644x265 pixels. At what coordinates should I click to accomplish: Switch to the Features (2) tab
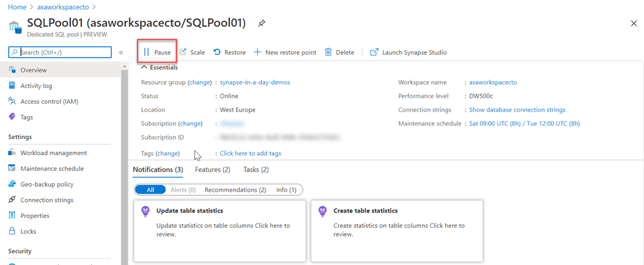[x=212, y=169]
